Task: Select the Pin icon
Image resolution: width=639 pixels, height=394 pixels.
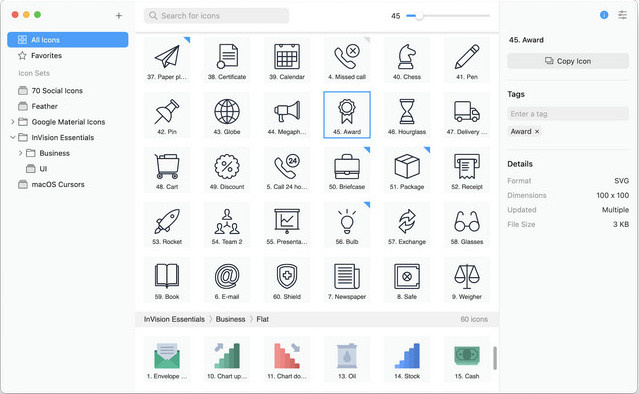Action: click(x=167, y=115)
